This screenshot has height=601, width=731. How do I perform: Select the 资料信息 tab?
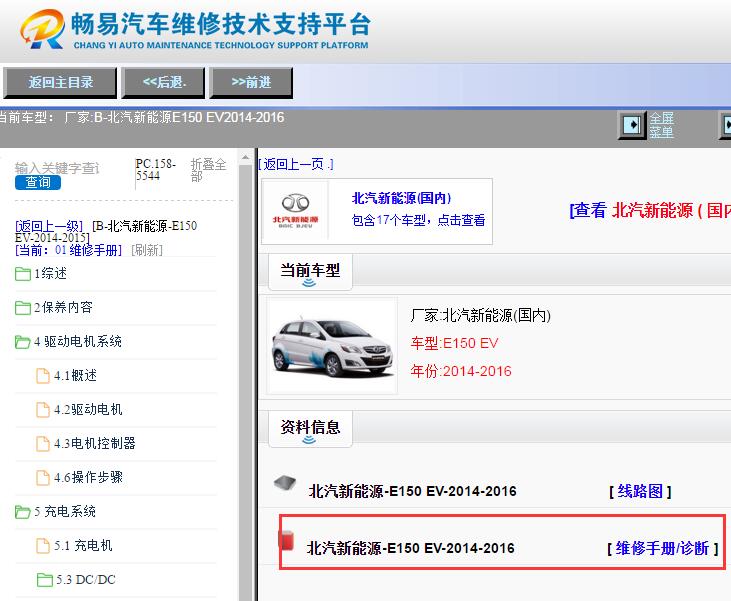310,429
